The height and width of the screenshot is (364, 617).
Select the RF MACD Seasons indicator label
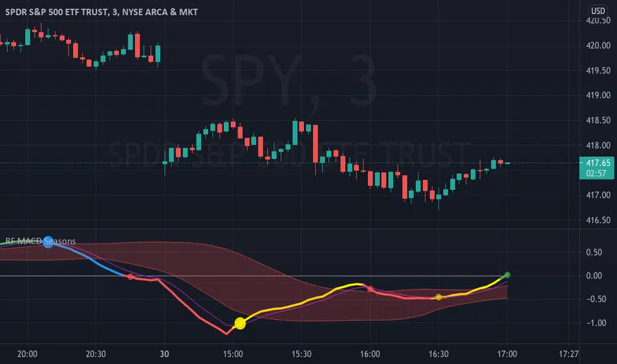click(x=41, y=241)
